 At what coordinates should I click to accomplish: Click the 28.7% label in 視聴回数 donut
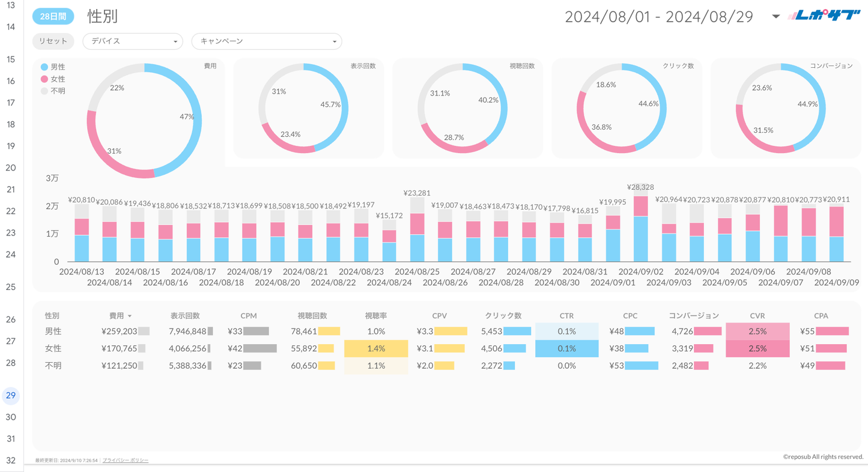(x=454, y=138)
